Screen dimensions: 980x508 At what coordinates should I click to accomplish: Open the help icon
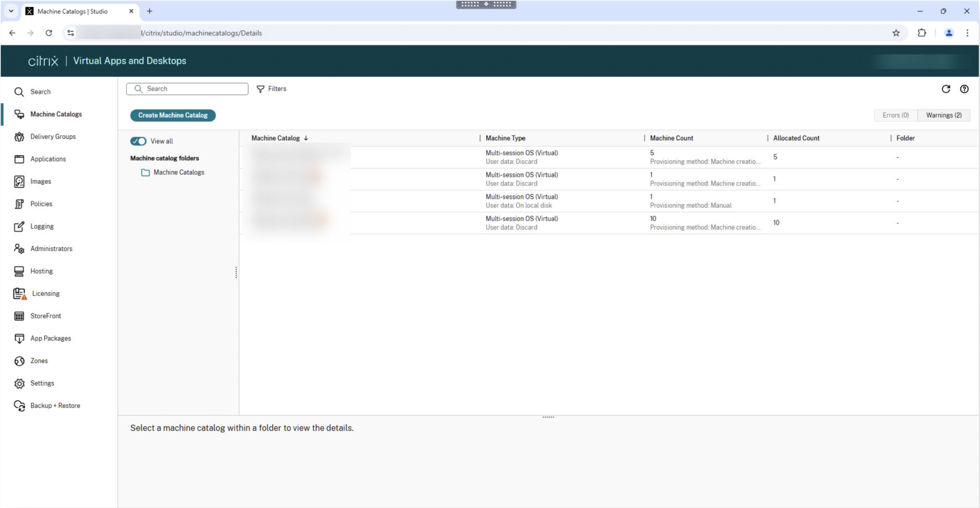click(x=964, y=89)
